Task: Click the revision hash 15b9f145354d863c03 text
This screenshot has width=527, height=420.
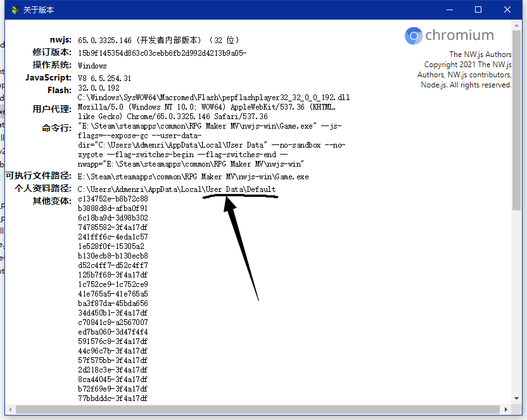Action: [x=162, y=53]
